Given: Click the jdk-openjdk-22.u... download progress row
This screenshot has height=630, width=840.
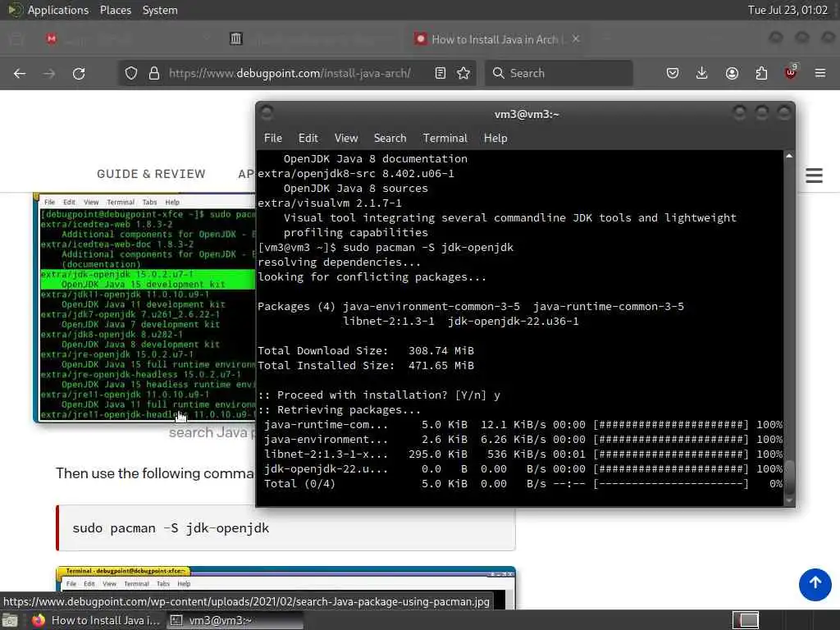Looking at the screenshot, I should tap(523, 468).
